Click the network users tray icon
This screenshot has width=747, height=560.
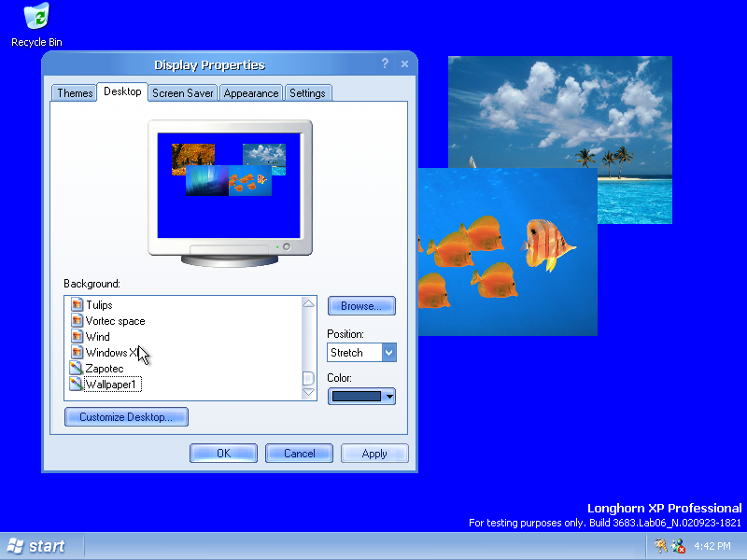678,546
